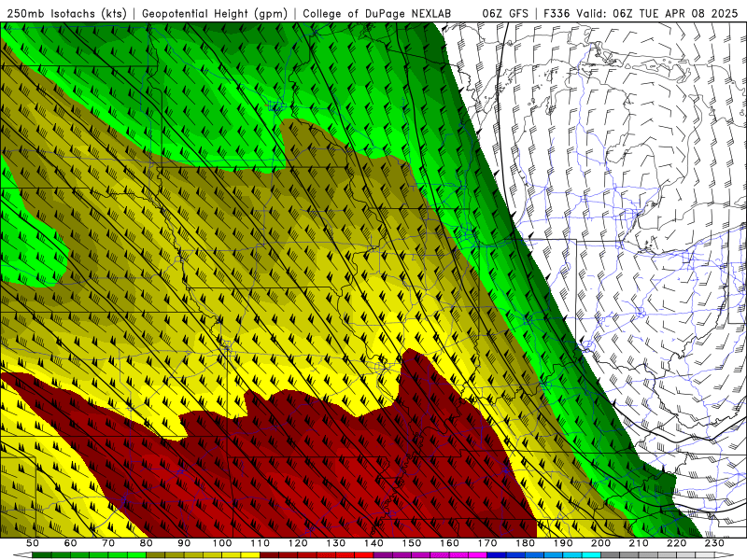Click the 210 value on the color scale

pyautogui.click(x=639, y=543)
